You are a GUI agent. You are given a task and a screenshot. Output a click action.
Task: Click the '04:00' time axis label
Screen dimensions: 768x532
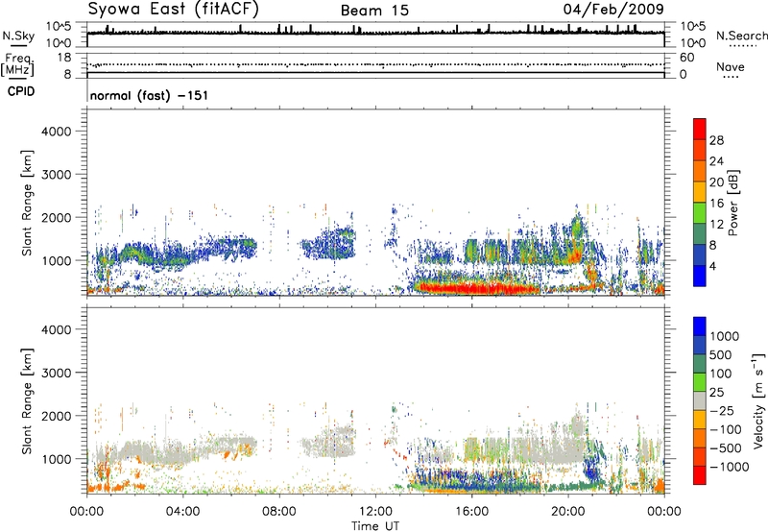click(x=182, y=512)
